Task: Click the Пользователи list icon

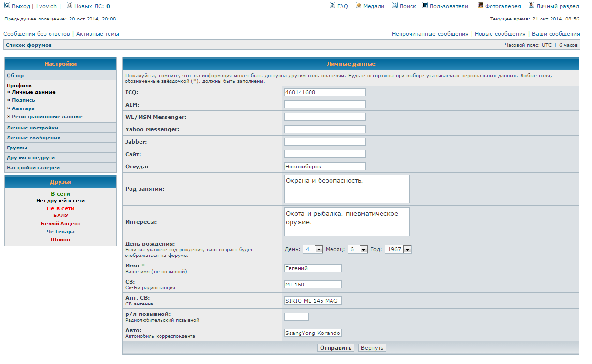Action: click(x=424, y=6)
